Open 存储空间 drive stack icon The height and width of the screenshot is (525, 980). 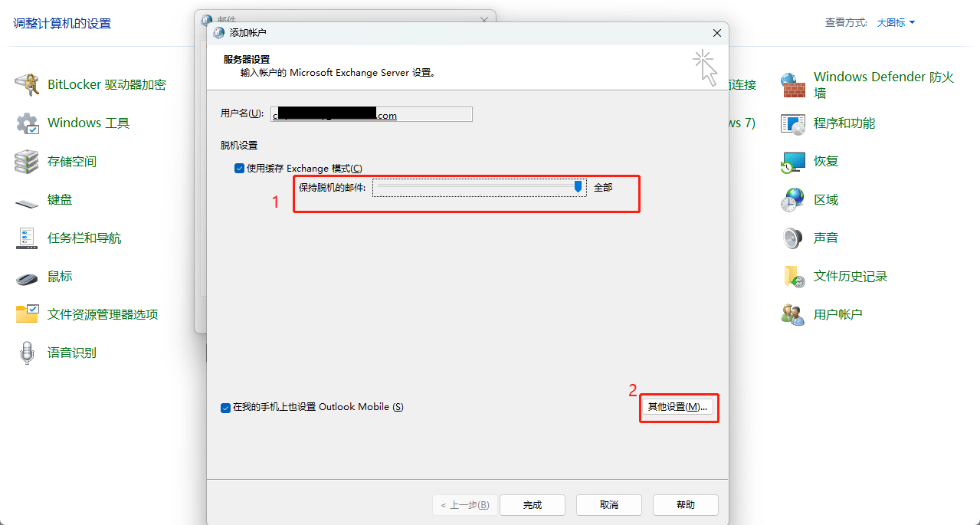coord(27,161)
